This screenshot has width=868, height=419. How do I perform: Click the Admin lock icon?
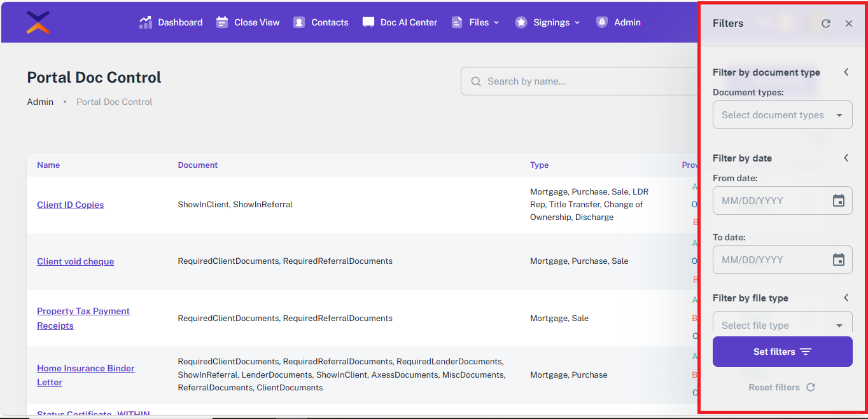pyautogui.click(x=601, y=22)
